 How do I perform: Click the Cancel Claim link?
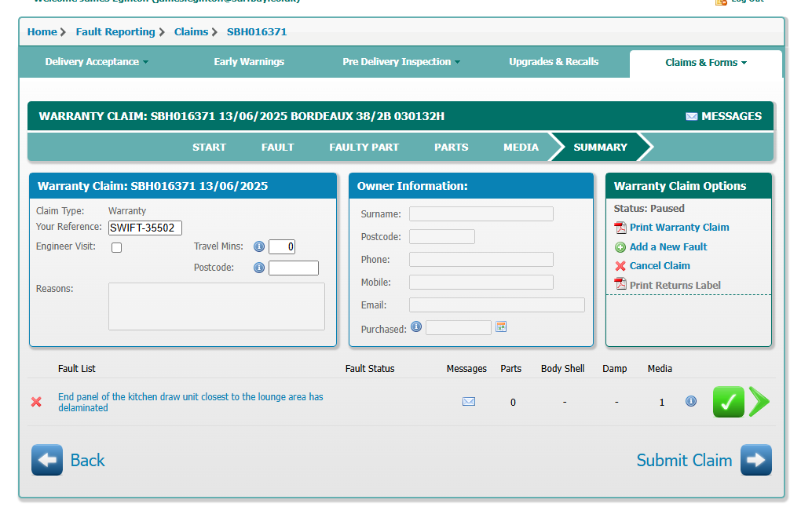coord(660,266)
